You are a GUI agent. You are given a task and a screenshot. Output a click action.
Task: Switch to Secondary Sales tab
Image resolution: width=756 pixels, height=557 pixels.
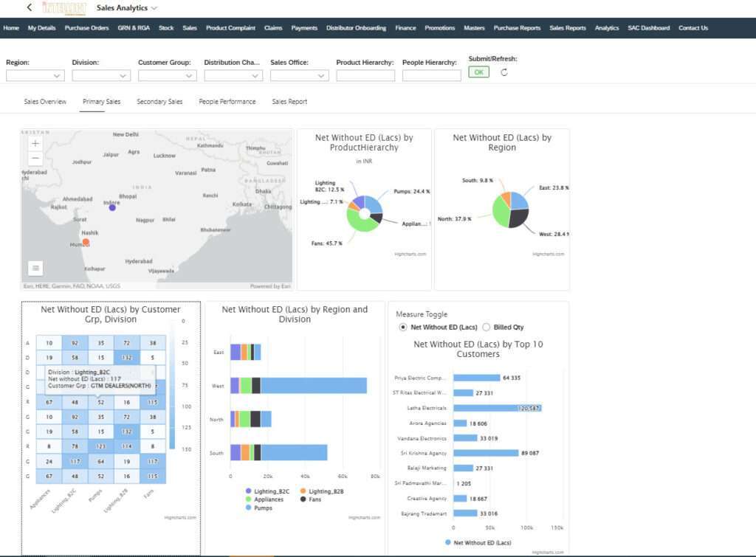point(159,102)
